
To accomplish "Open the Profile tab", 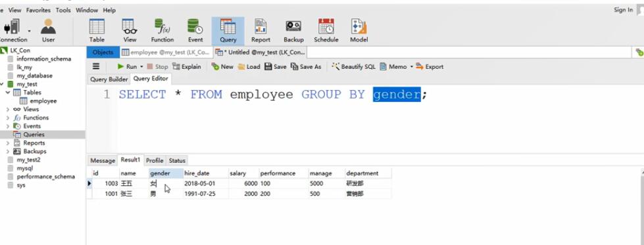I will pos(155,160).
